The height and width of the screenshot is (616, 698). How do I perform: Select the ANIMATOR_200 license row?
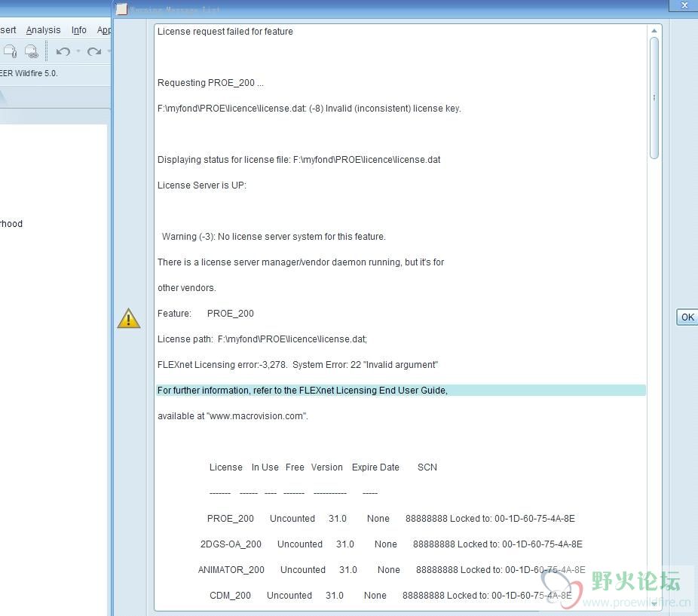401,570
